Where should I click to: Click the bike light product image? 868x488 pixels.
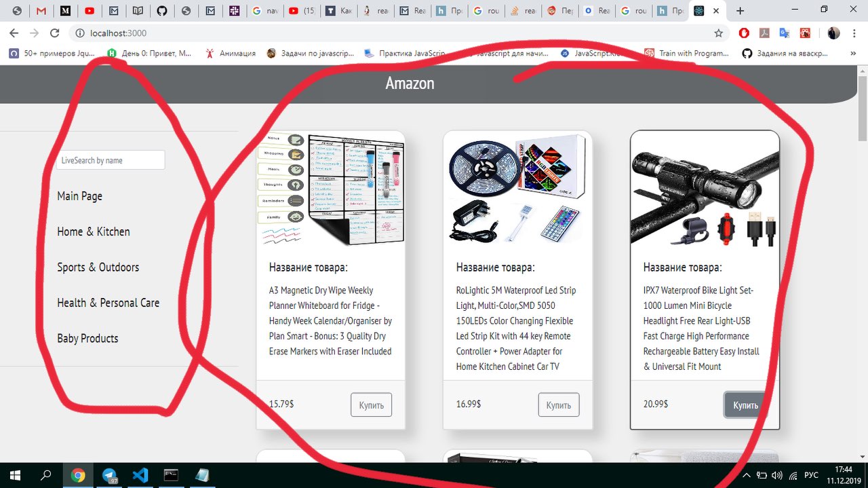coord(705,189)
